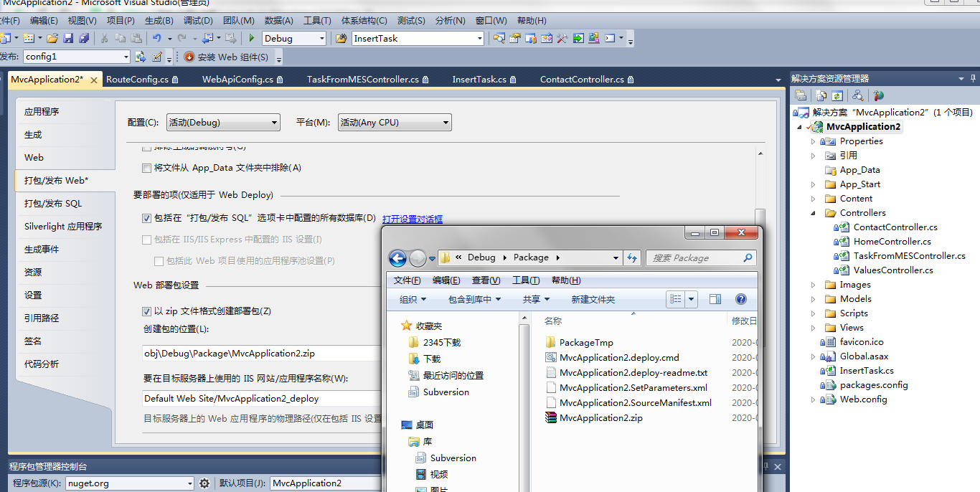Open 查看(V) menu in Package window
The height and width of the screenshot is (492, 980).
[486, 280]
